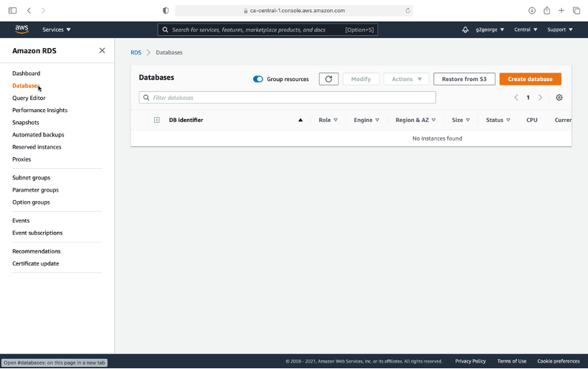Screen dimensions: 588x369
Task: Open Privacy Policy link
Action: pyautogui.click(x=470, y=361)
